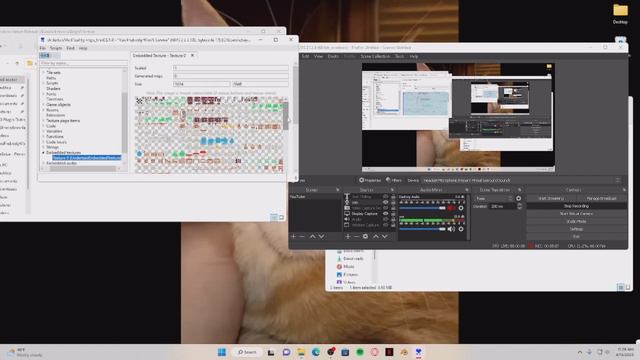Image resolution: width=640 pixels, height=360 pixels.
Task: Open Properties gear in OBS source toolbar
Action: click(x=370, y=180)
